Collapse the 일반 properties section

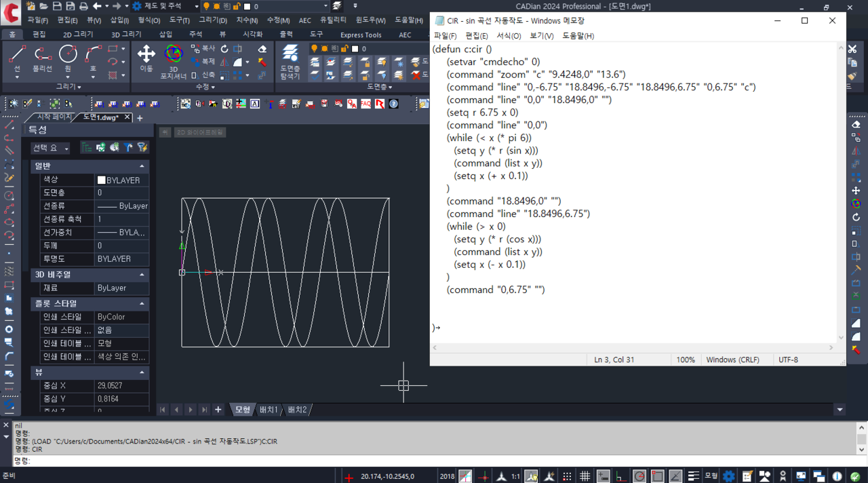[142, 166]
